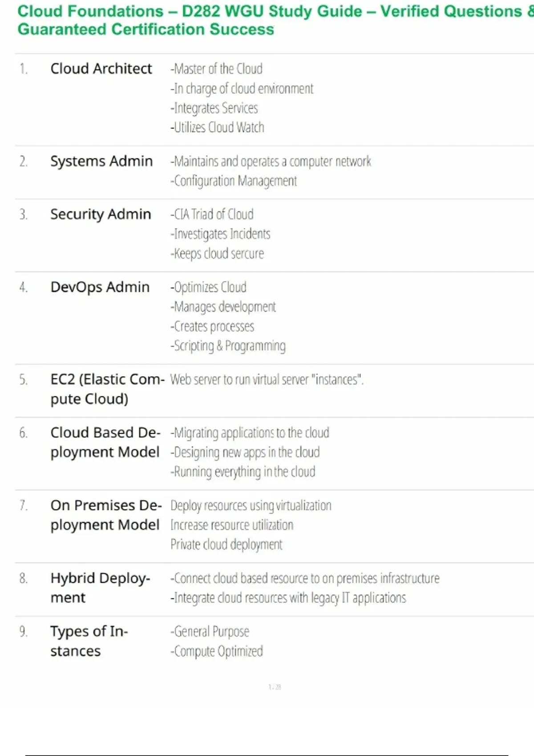Click the "Hybrid Deployment" term
The width and height of the screenshot is (534, 756).
[100, 587]
